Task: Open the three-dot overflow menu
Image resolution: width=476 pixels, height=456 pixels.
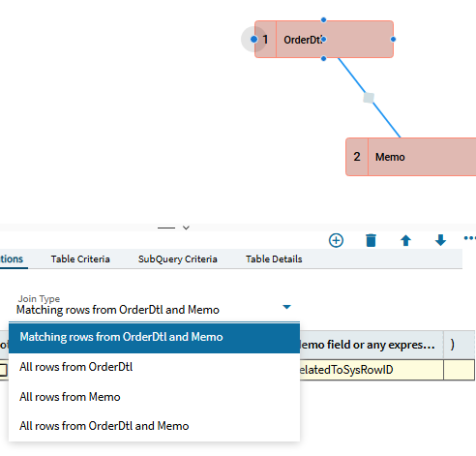Action: point(470,238)
